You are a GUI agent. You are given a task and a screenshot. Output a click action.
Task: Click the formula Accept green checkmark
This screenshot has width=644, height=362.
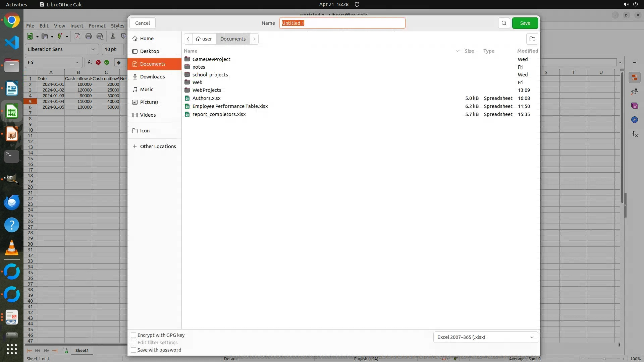[x=107, y=62]
